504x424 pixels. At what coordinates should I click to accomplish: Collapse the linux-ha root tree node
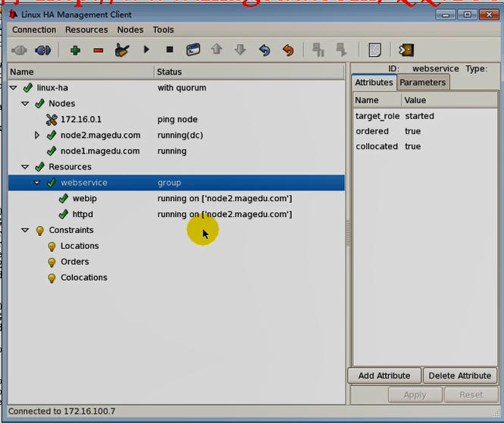[13, 88]
